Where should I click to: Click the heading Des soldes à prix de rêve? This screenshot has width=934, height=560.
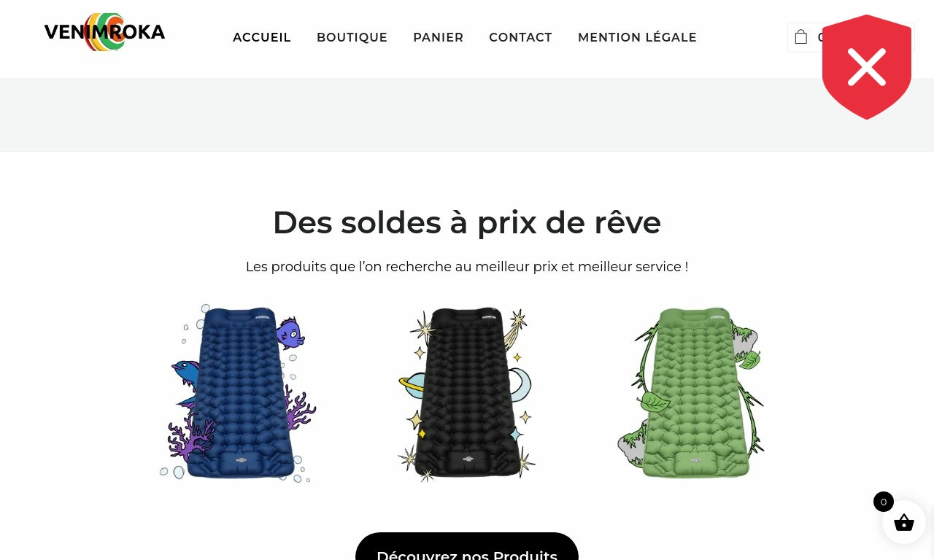click(x=467, y=222)
